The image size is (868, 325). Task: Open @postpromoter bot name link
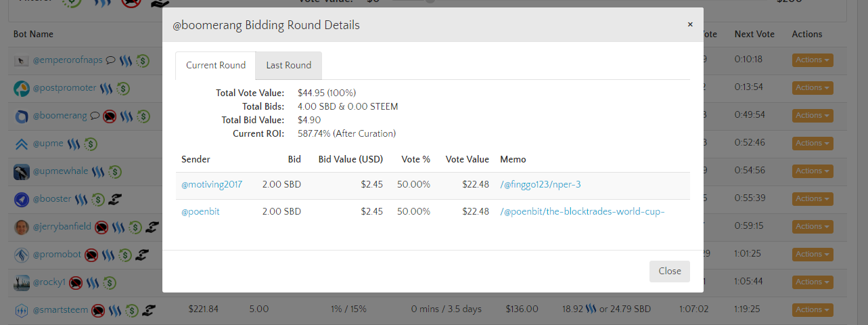point(65,87)
